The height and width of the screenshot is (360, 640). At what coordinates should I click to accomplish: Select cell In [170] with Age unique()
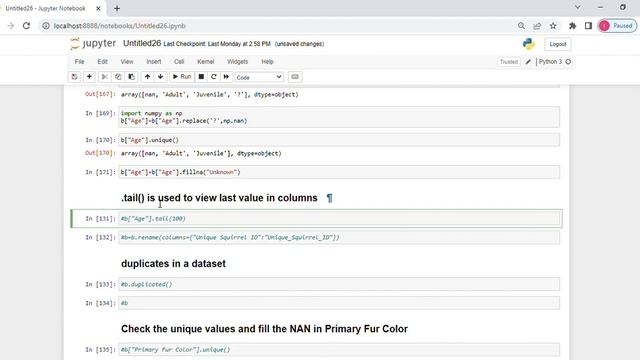(x=339, y=140)
